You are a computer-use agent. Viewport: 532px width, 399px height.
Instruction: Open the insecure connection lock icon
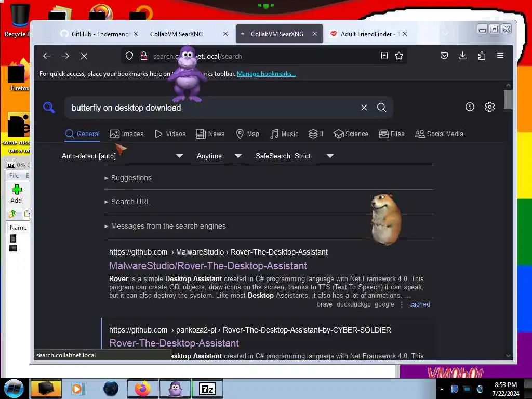pos(144,56)
